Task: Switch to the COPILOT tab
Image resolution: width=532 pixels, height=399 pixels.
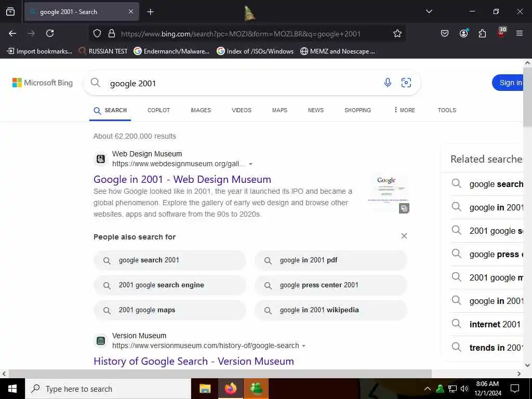Action: [x=159, y=110]
